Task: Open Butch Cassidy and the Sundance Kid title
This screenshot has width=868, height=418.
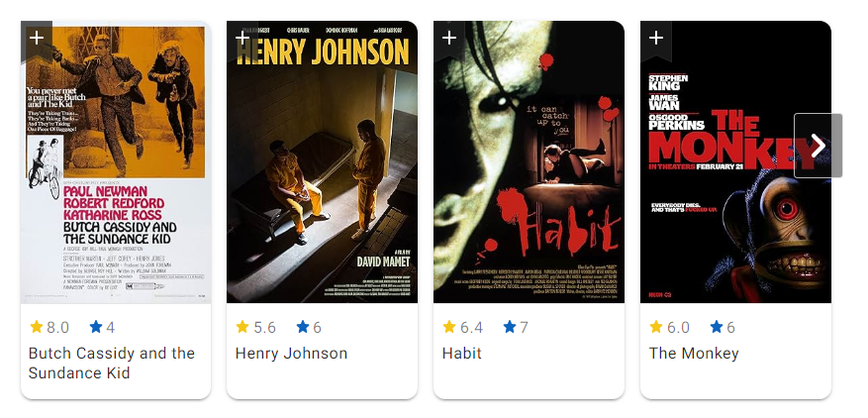Action: click(111, 364)
